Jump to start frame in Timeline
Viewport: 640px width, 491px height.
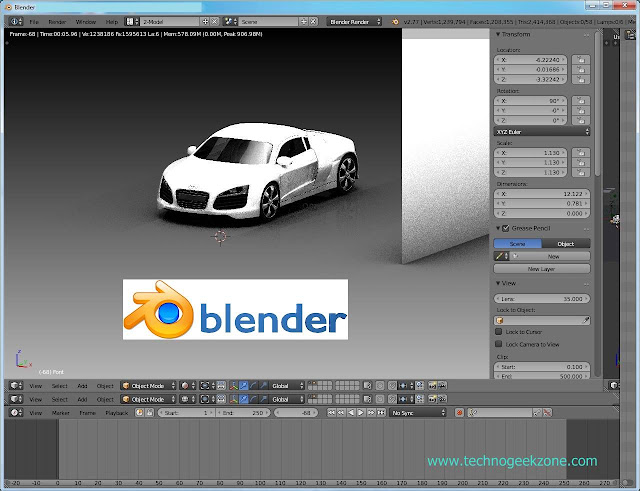click(331, 413)
